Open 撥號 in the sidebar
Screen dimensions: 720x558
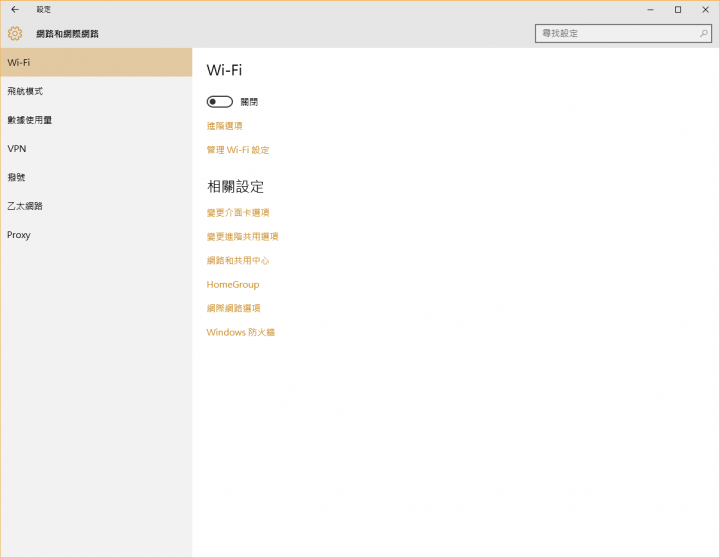pos(96,177)
